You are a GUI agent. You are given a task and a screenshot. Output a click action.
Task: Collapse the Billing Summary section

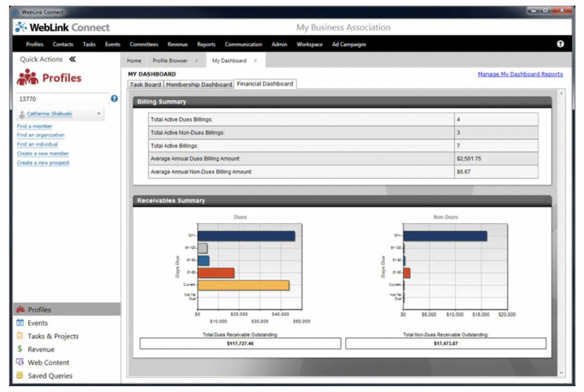click(546, 101)
